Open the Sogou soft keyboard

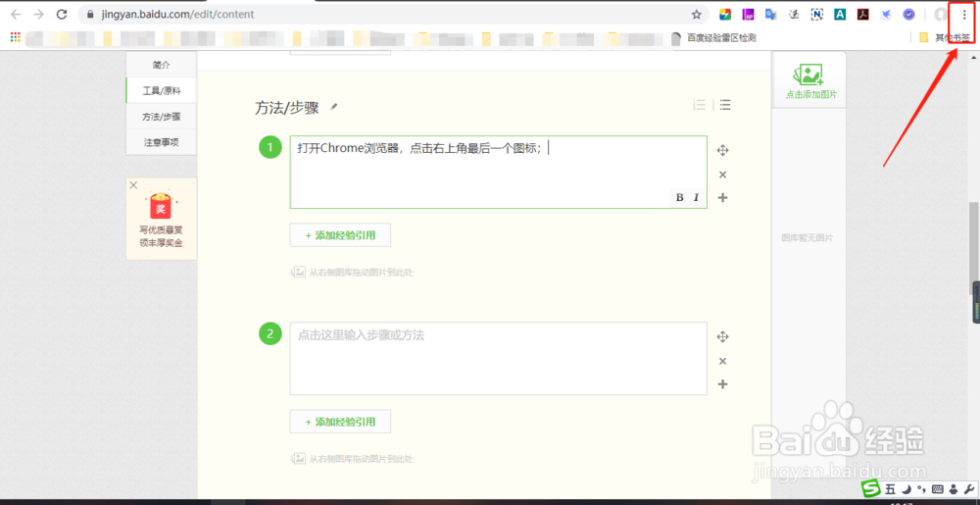click(937, 488)
